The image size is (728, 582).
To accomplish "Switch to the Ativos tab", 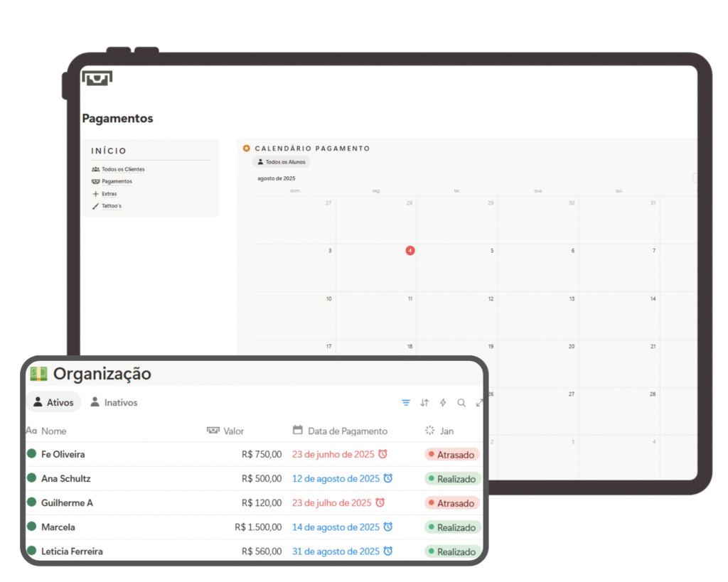I will click(53, 402).
